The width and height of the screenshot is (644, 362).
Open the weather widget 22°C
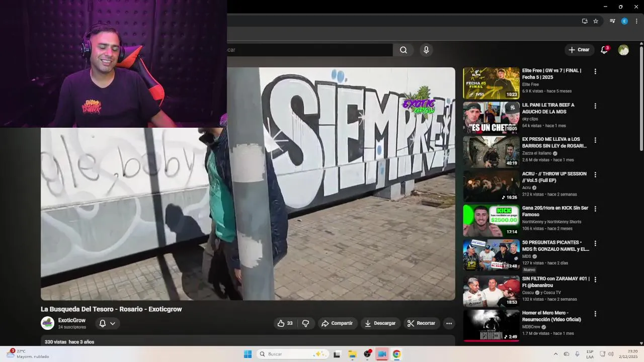[x=28, y=354]
